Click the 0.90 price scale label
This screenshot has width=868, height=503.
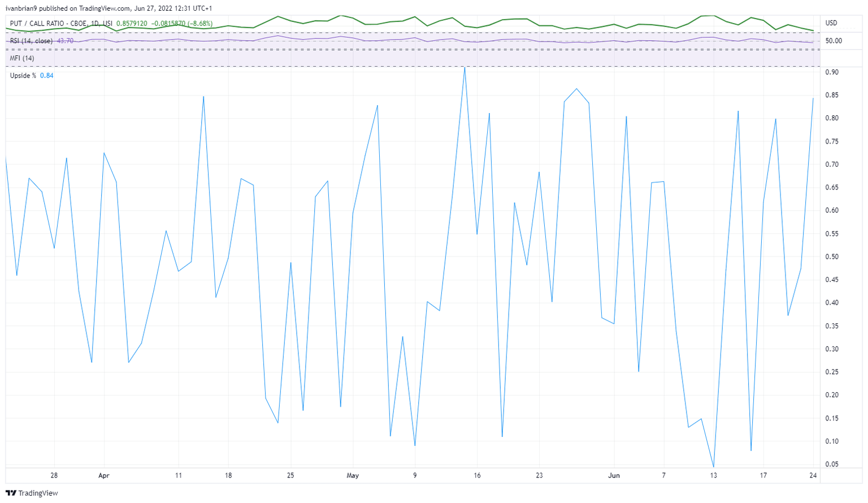point(831,72)
